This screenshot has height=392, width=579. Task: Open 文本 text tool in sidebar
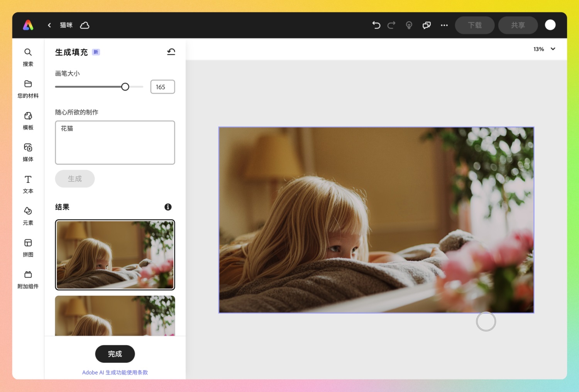tap(28, 184)
